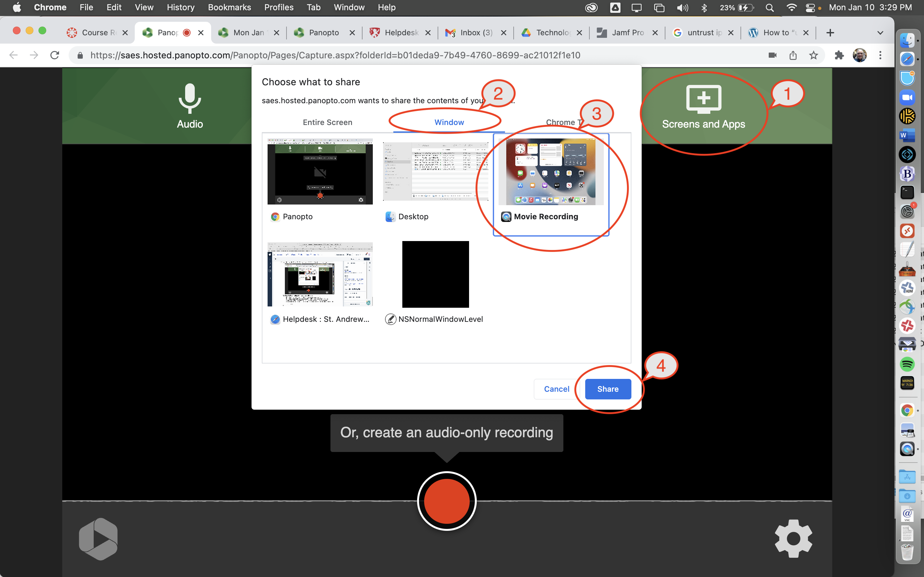Cancel the share dialog
The width and height of the screenshot is (924, 577).
click(x=556, y=389)
